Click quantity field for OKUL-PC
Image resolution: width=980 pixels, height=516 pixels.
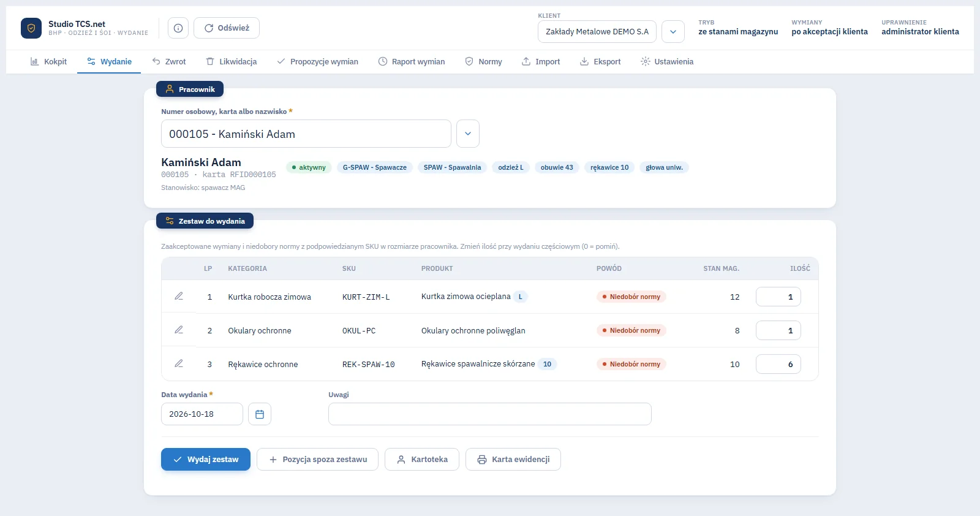pyautogui.click(x=778, y=330)
